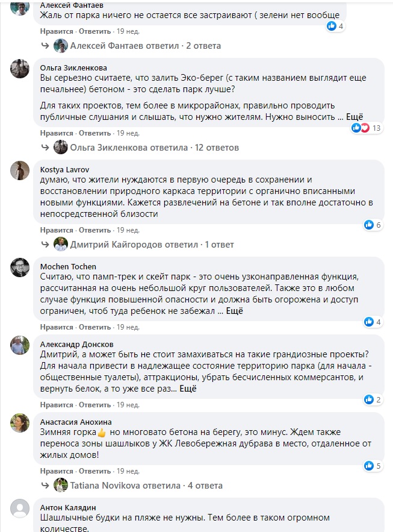The image size is (393, 532).
Task: Click Антон Калядин's default avatar
Action: point(20,509)
